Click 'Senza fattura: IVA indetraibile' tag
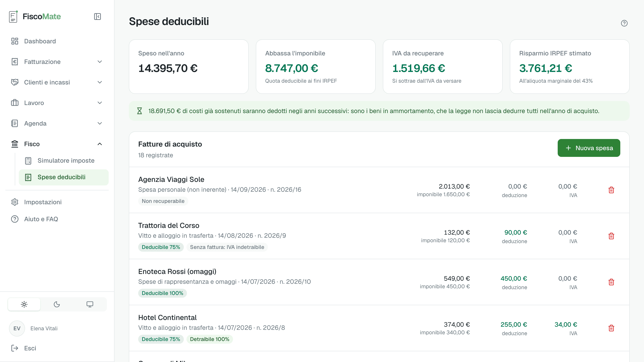Image resolution: width=644 pixels, height=362 pixels. point(227,247)
